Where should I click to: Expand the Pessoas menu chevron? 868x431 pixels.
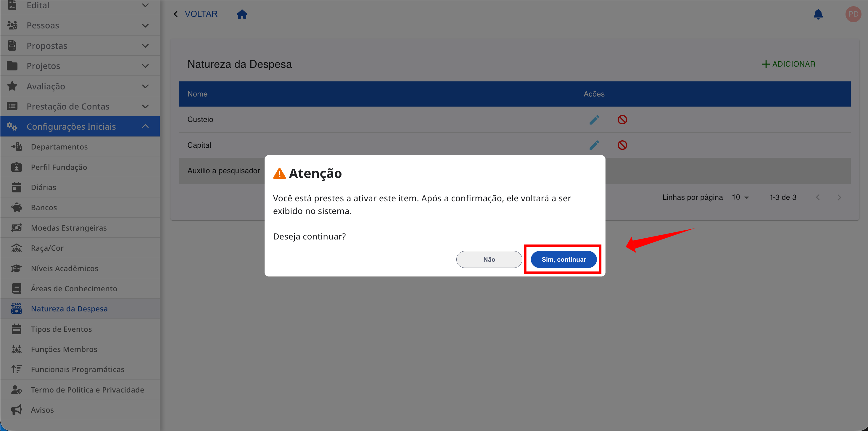click(145, 26)
